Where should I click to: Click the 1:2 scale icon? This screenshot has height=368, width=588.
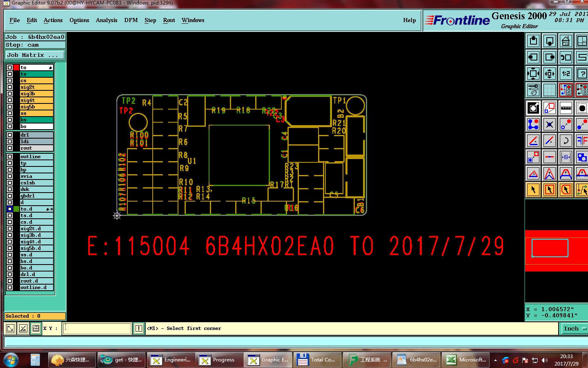coord(566,74)
